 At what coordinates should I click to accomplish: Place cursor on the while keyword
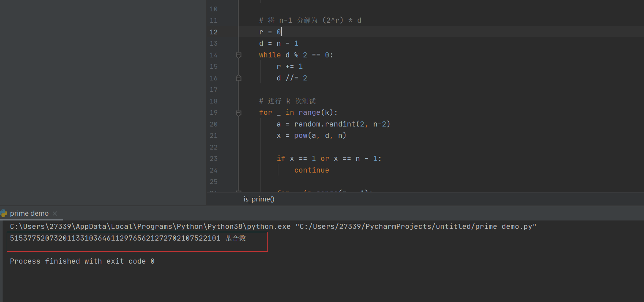pyautogui.click(x=270, y=55)
